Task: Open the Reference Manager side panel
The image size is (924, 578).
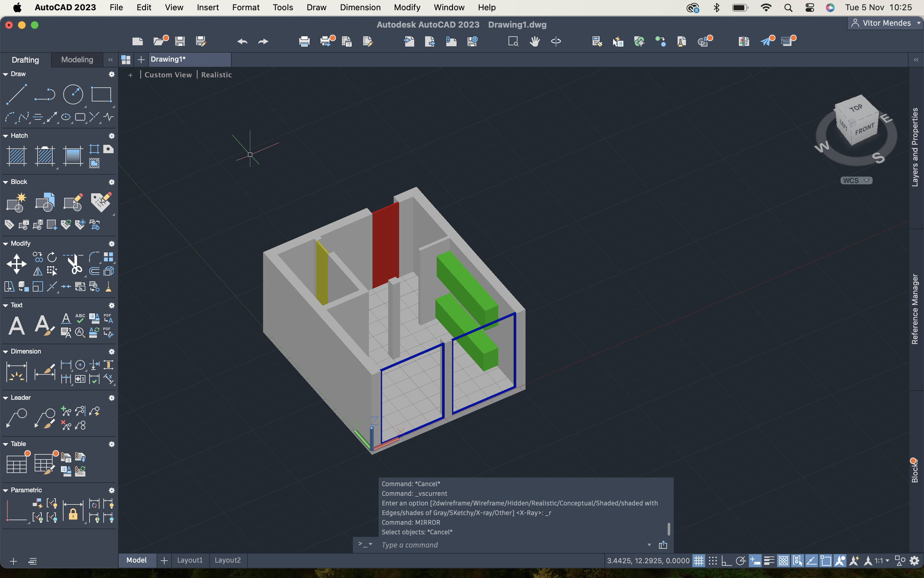Action: [x=915, y=309]
